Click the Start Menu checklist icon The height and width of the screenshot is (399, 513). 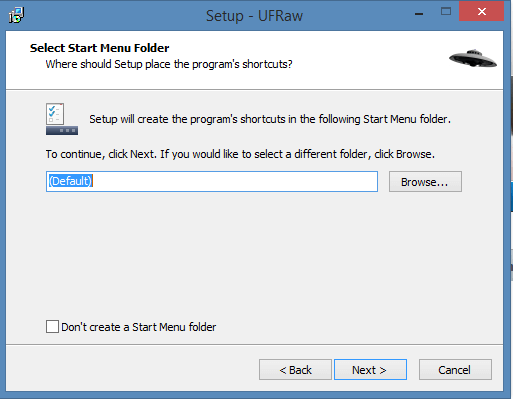coord(62,119)
